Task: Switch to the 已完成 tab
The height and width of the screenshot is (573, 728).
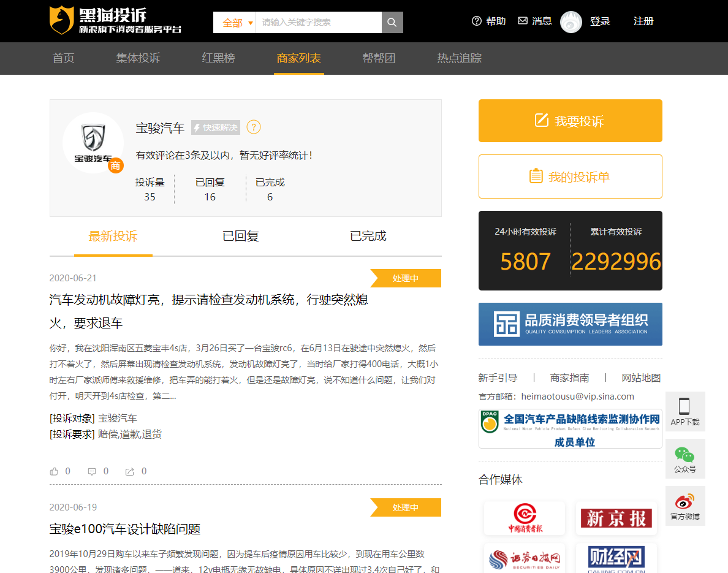Action: (x=368, y=237)
